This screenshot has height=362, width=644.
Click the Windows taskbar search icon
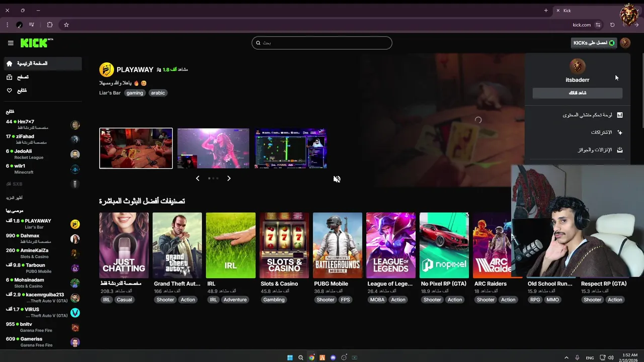(x=301, y=357)
